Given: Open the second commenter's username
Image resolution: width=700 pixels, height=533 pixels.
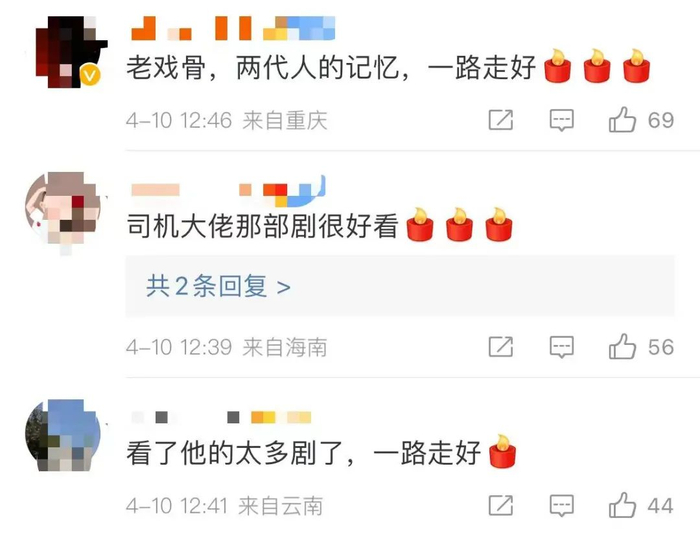Looking at the screenshot, I should coord(228,192).
